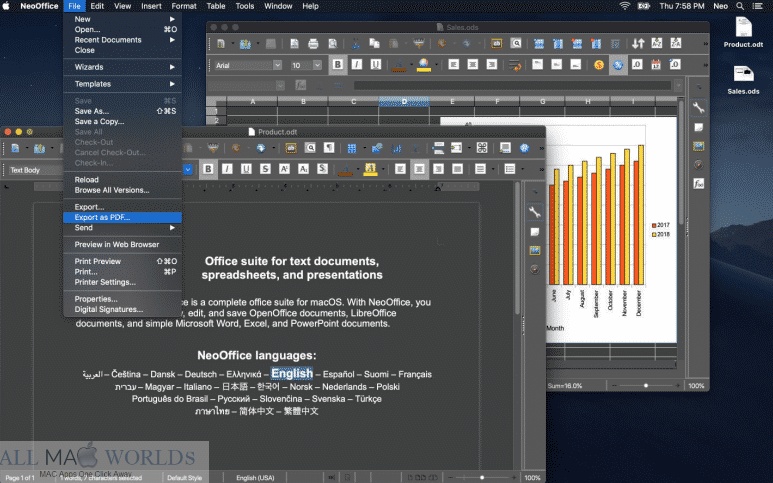773x483 pixels.
Task: Click the Sort arrows icon in Sales.ods
Action: (638, 43)
